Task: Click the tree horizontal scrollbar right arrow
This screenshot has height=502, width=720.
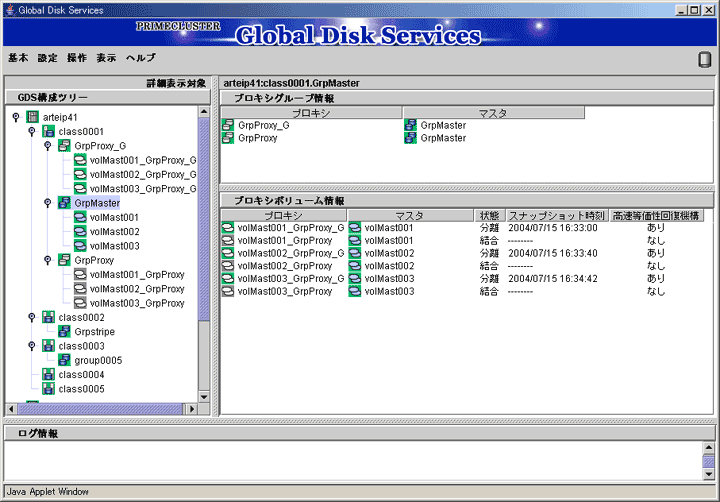Action: 192,409
